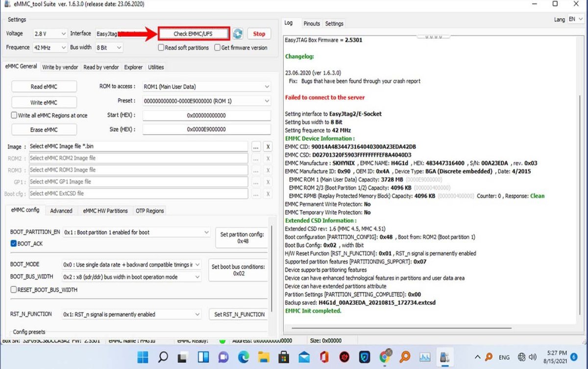The height and width of the screenshot is (369, 588).
Task: Click the eMMC tool icon on the taskbar
Action: 445,357
